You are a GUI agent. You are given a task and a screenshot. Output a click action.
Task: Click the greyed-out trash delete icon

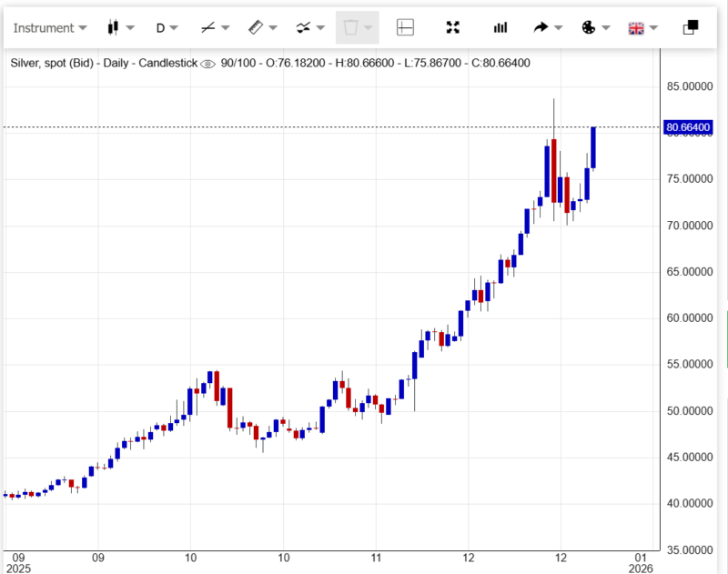click(351, 27)
